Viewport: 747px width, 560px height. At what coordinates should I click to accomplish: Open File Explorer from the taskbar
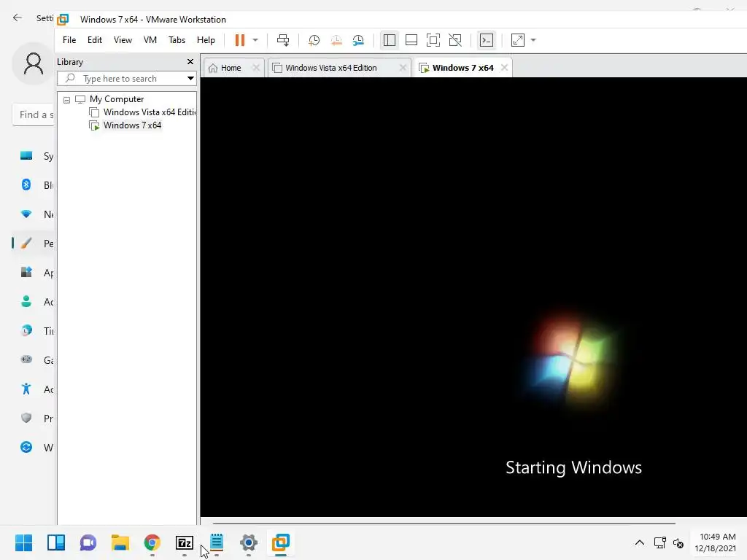(120, 542)
